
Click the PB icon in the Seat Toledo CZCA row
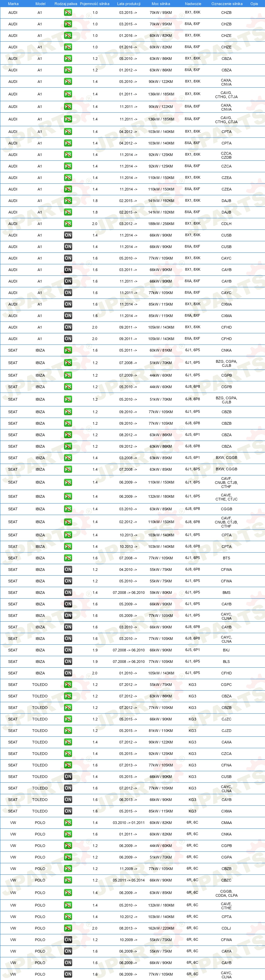pos(68,753)
